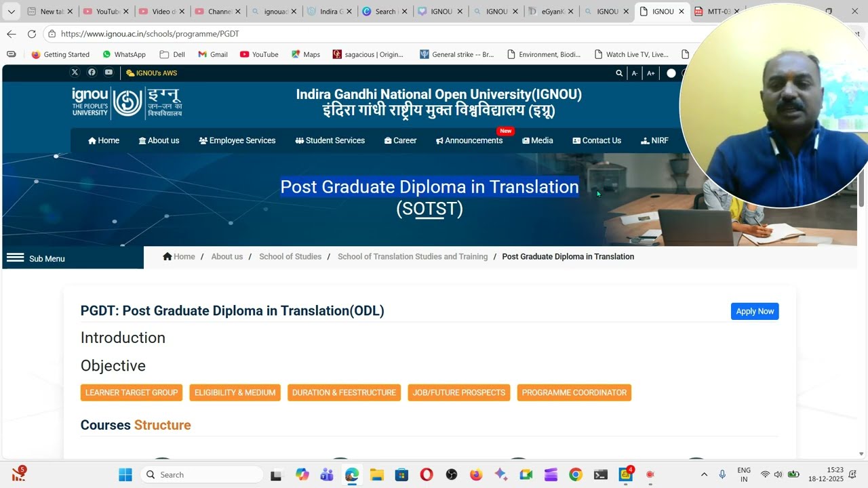This screenshot has height=488, width=868.
Task: Open Firefox from taskbar
Action: point(476,474)
